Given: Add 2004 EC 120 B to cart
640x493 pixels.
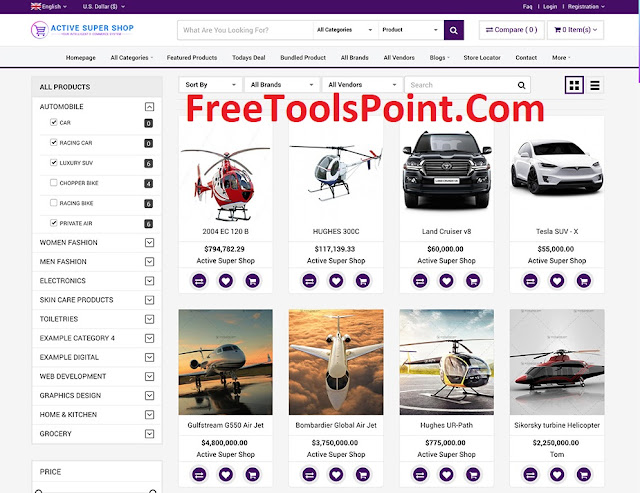Looking at the screenshot, I should 252,281.
